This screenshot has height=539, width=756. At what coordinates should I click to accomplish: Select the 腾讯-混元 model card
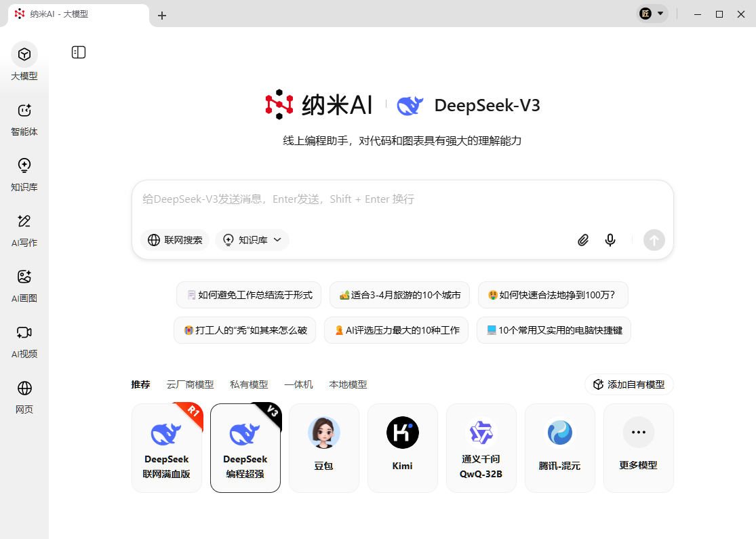560,448
